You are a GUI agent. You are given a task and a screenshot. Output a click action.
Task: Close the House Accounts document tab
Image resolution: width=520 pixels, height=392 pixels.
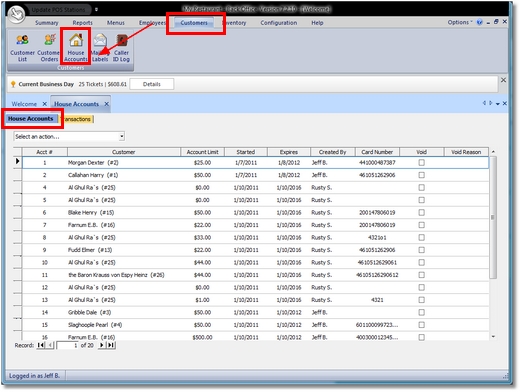(106, 104)
